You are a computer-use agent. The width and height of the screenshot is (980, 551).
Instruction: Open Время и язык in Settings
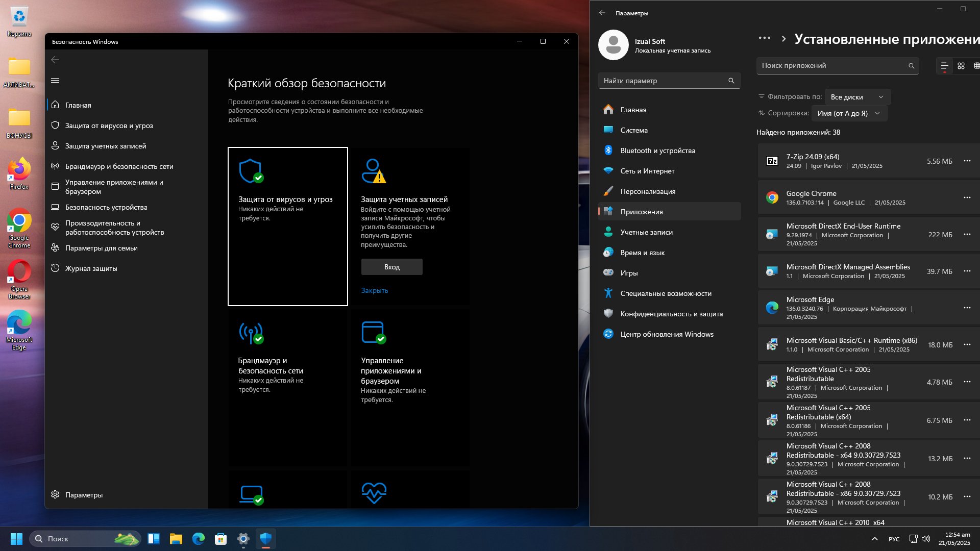(669, 253)
